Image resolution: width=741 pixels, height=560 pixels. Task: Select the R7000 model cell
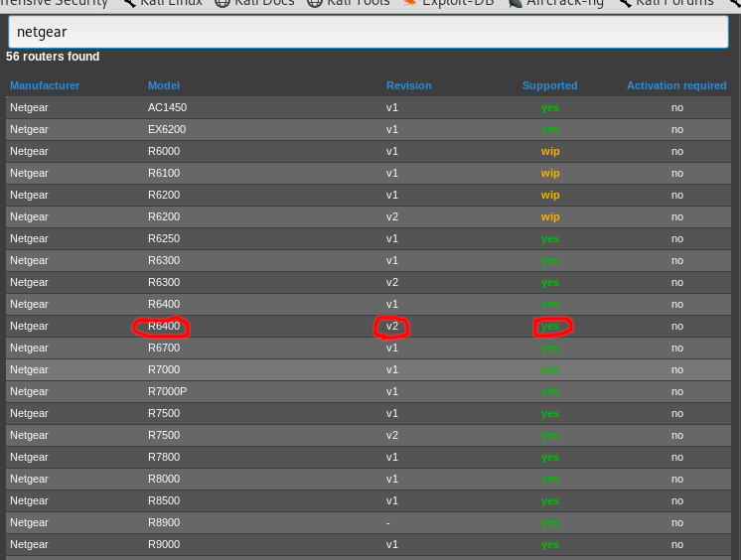[x=164, y=369]
